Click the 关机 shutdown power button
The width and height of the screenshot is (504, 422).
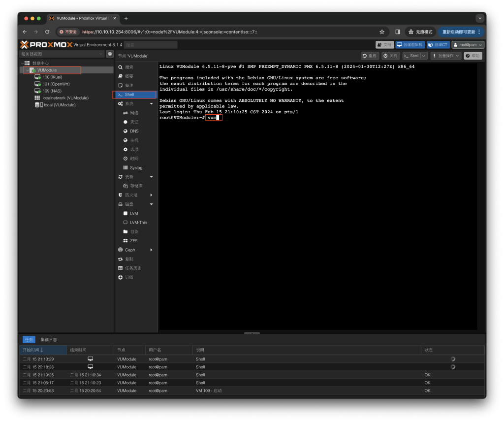point(391,56)
